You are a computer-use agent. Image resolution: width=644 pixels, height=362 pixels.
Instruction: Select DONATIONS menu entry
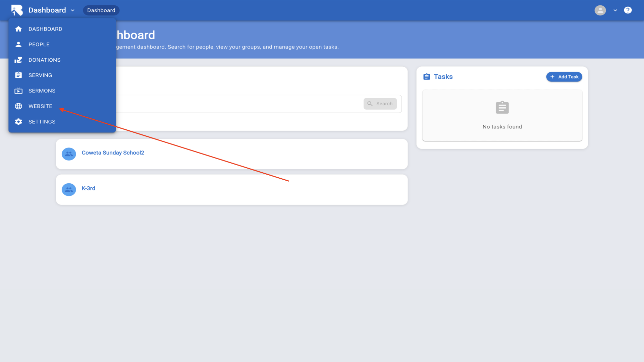44,60
